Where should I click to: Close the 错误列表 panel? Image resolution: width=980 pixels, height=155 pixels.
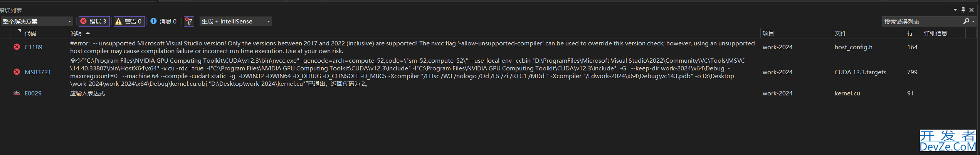[x=972, y=10]
